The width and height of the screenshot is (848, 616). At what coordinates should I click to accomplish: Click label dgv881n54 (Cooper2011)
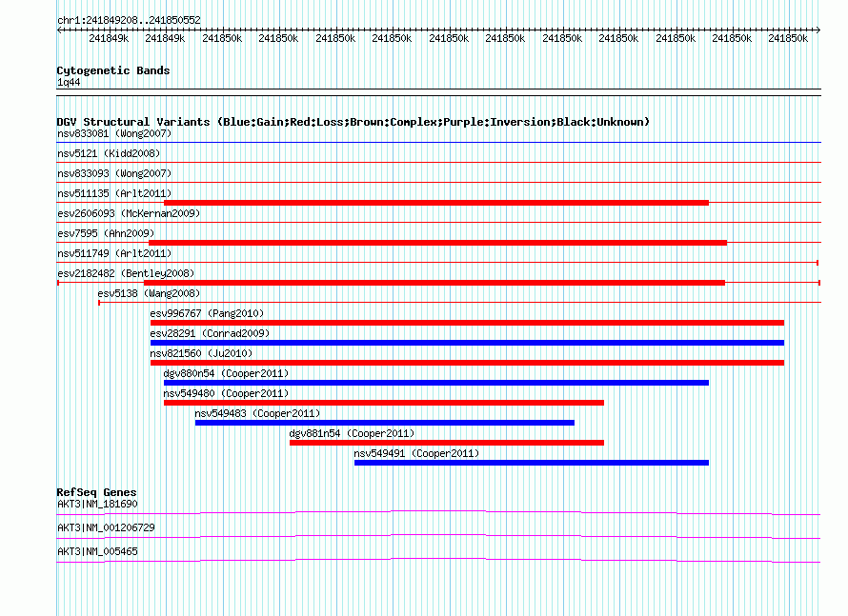(x=353, y=433)
